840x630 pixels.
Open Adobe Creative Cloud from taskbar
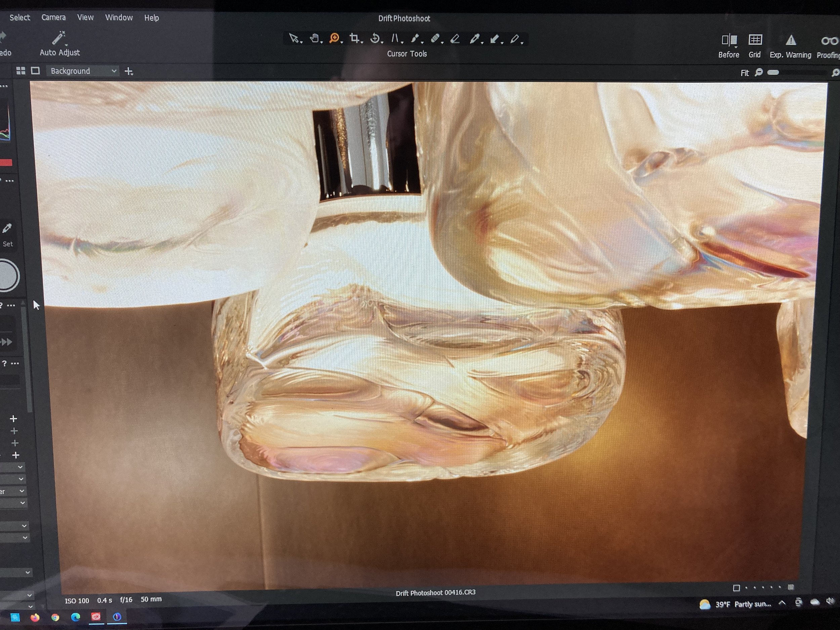(x=96, y=617)
